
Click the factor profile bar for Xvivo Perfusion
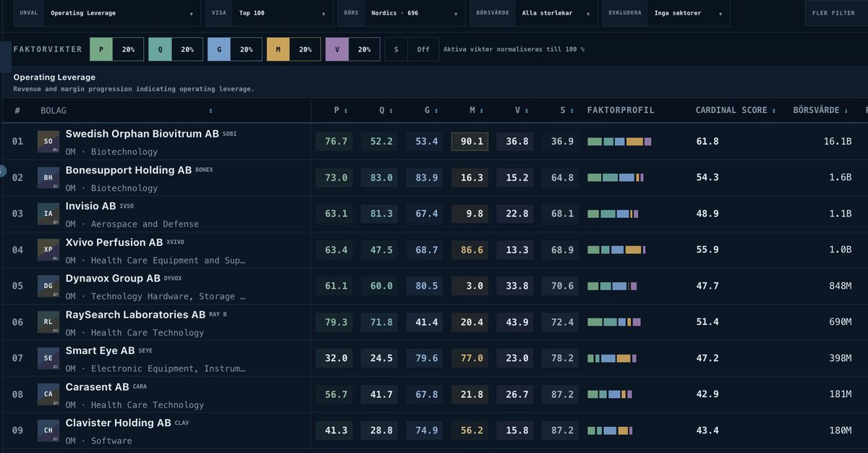tap(617, 250)
